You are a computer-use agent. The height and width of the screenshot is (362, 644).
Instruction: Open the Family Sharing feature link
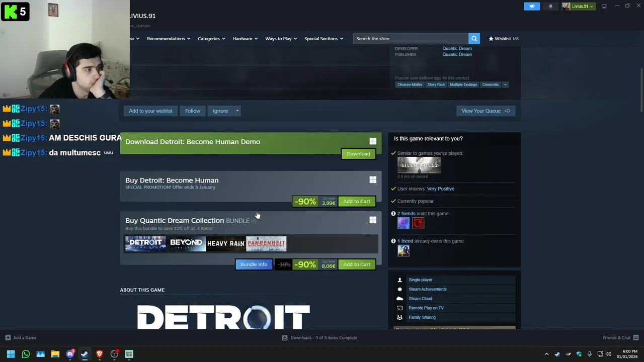(x=422, y=317)
